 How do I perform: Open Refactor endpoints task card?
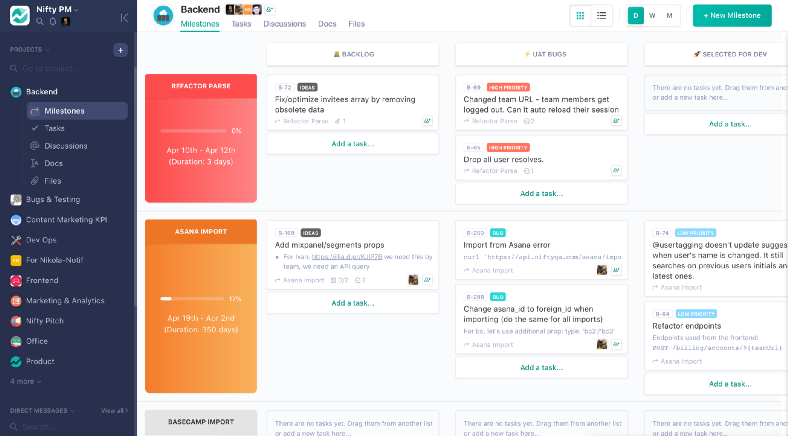[x=716, y=336]
